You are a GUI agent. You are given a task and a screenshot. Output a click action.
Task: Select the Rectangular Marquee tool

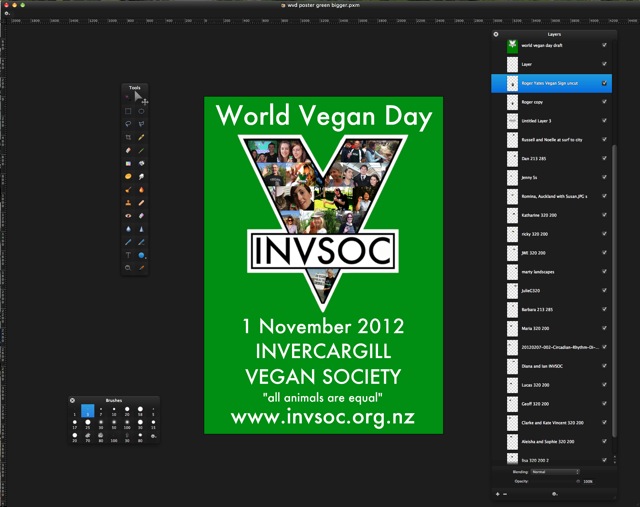click(128, 111)
